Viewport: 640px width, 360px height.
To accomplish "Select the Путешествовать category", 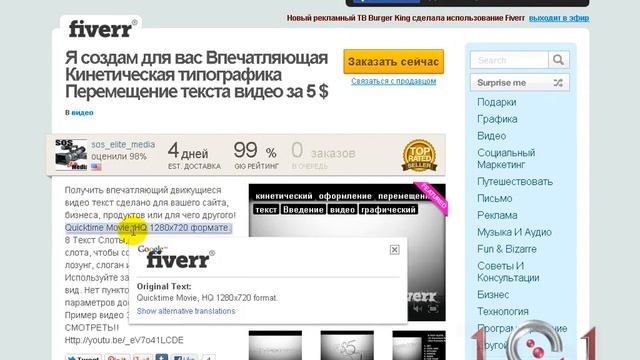I will [x=515, y=181].
